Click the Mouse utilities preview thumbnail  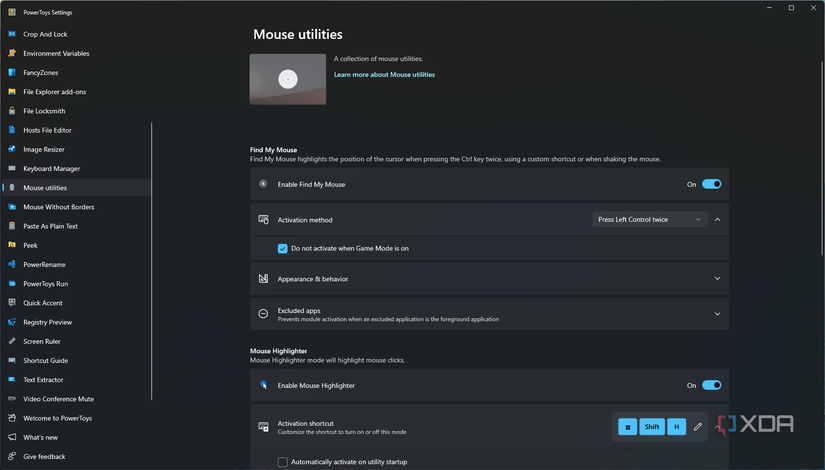coord(288,79)
